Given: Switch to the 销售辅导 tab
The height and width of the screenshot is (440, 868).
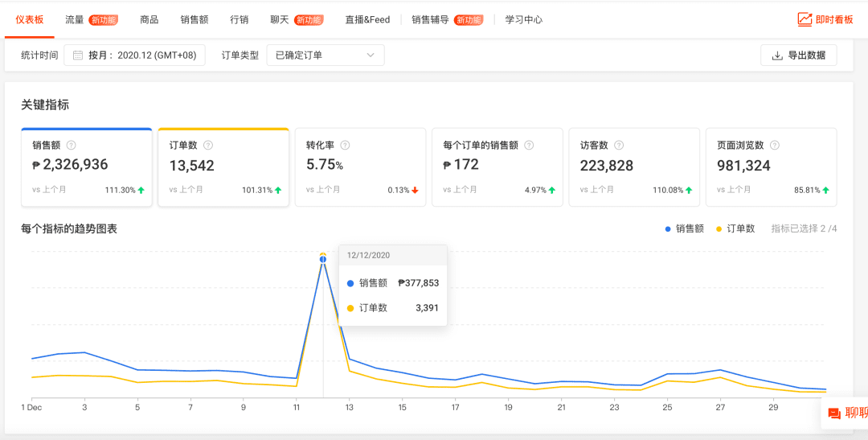Looking at the screenshot, I should (x=430, y=19).
